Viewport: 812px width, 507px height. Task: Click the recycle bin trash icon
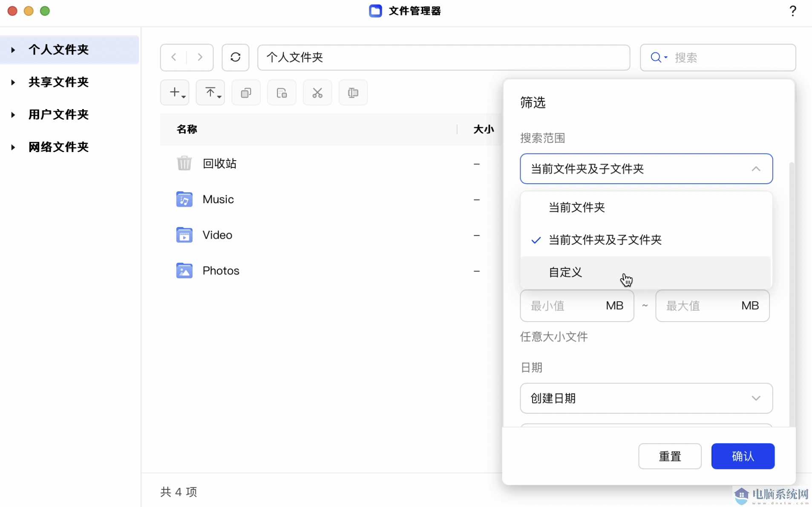click(x=184, y=163)
